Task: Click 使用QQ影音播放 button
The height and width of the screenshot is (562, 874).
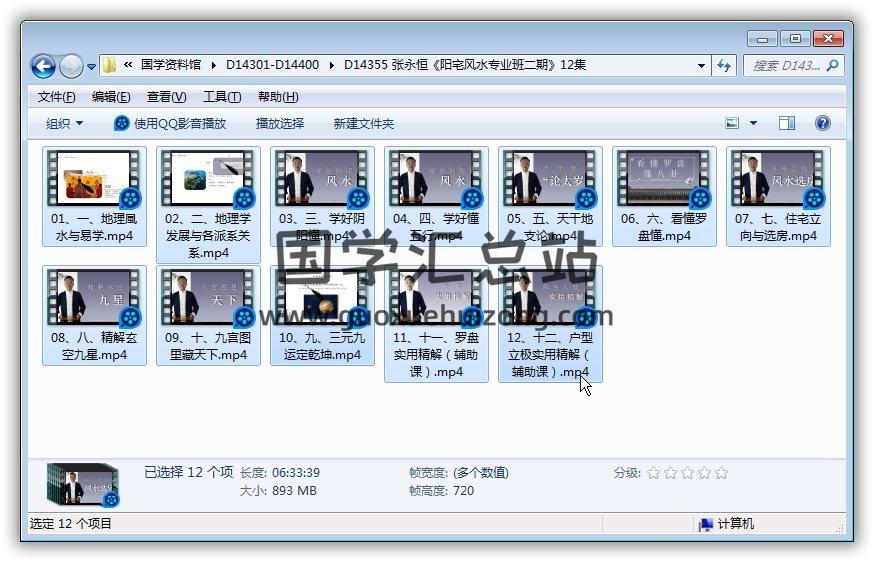Action: point(170,123)
